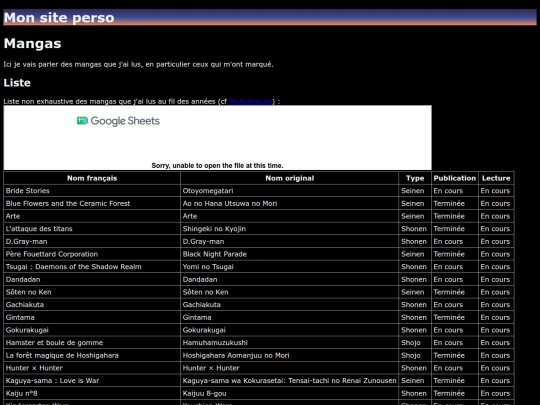The width and height of the screenshot is (540, 405).
Task: Click 'Hunter × Hunter' in Nom français column
Action: tap(92, 368)
